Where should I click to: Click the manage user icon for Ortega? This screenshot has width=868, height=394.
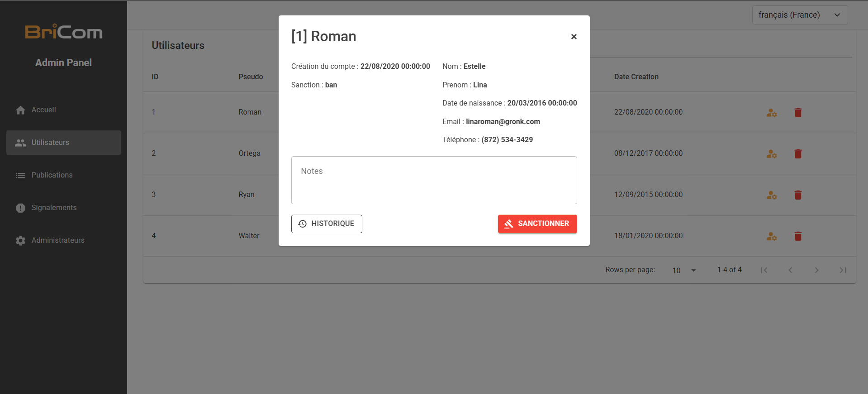[771, 154]
